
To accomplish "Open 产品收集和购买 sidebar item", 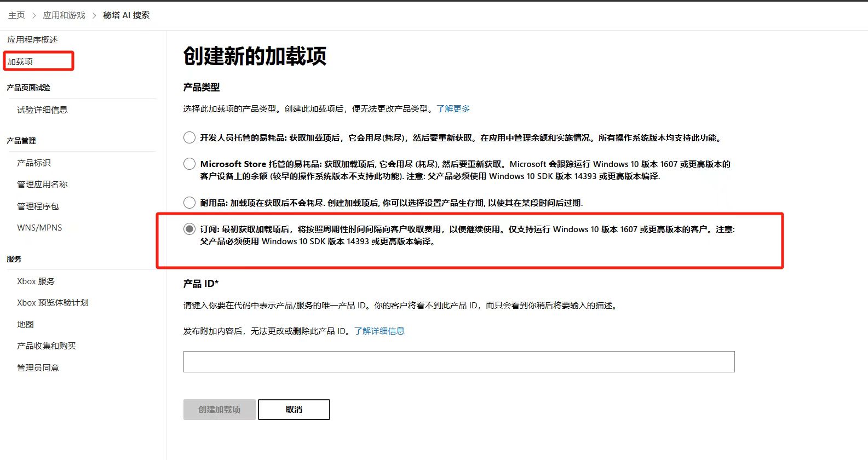I will click(x=47, y=346).
